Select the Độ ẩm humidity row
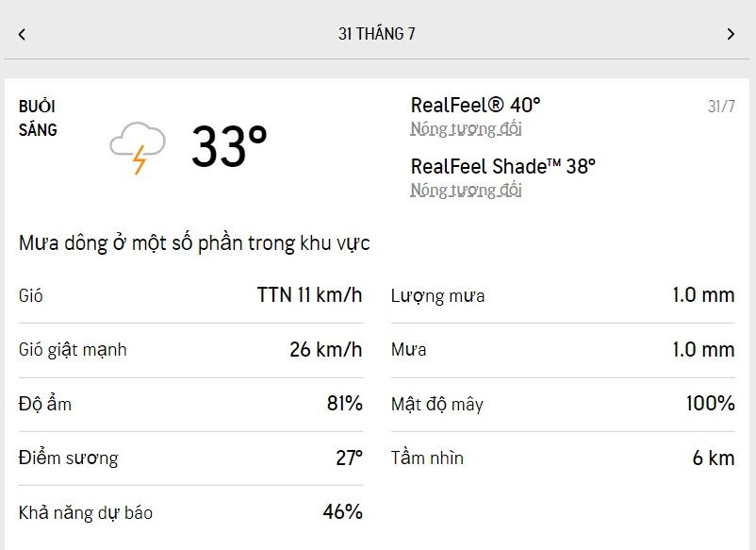The image size is (756, 550). 190,404
